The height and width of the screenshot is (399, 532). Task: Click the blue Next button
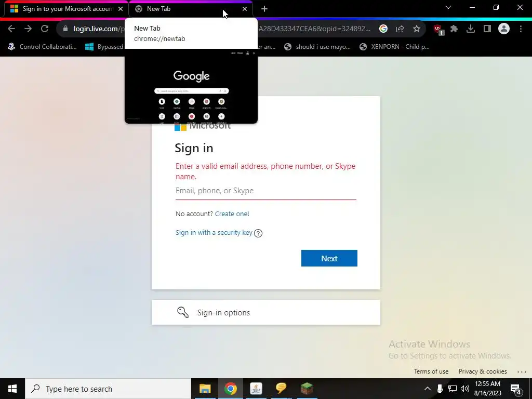[x=329, y=258]
